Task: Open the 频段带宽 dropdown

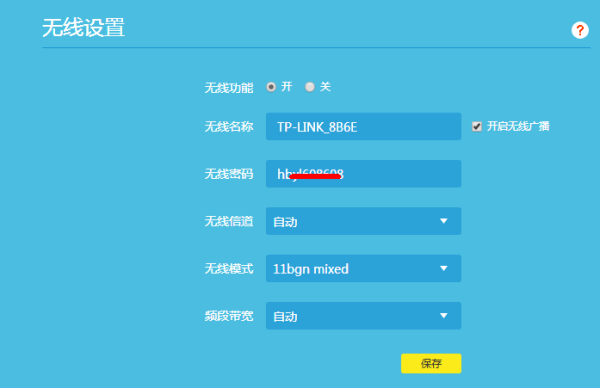Action: click(x=364, y=316)
